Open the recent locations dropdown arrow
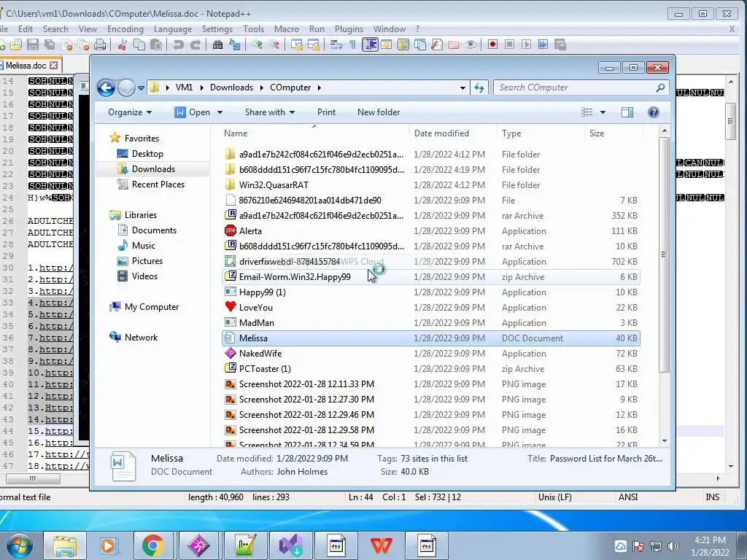 point(141,88)
